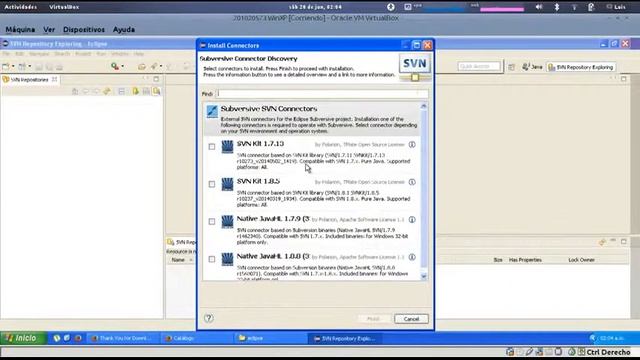Check the Native JavaHL 1.7.9 connector checkbox
The image size is (640, 360).
(x=211, y=222)
